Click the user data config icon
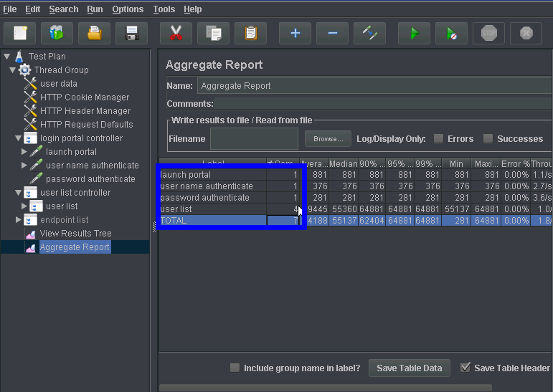553x392 pixels. 30,84
